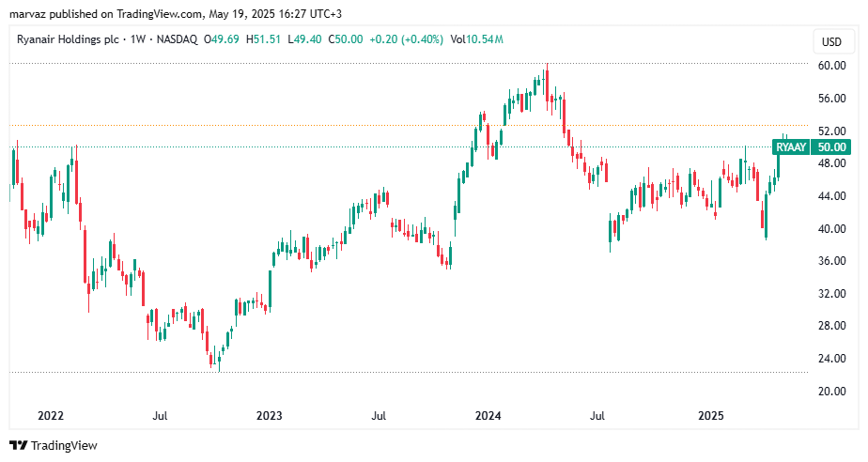
Task: Click the change value +0.20 (+0.40%)
Action: (407, 39)
